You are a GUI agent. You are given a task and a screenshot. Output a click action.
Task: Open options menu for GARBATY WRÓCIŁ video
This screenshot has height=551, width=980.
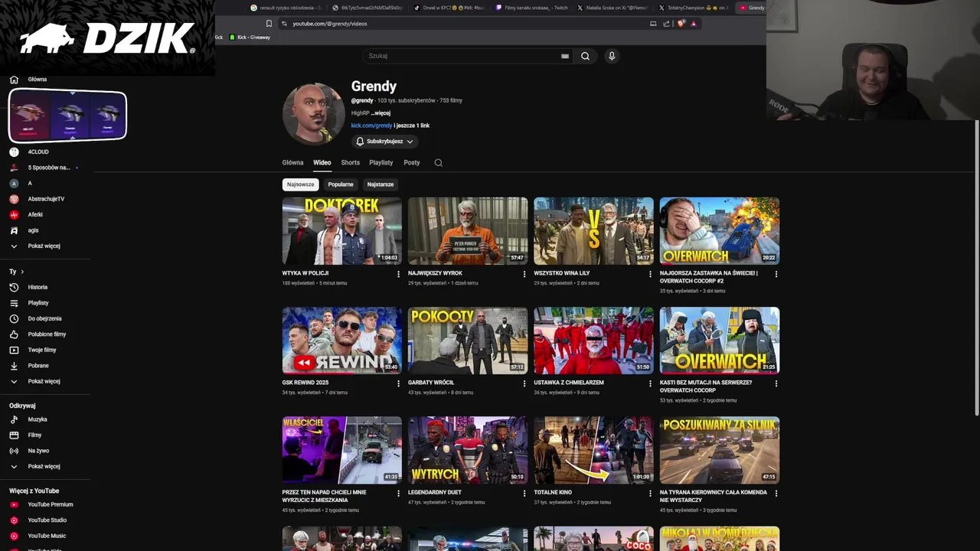click(x=524, y=383)
